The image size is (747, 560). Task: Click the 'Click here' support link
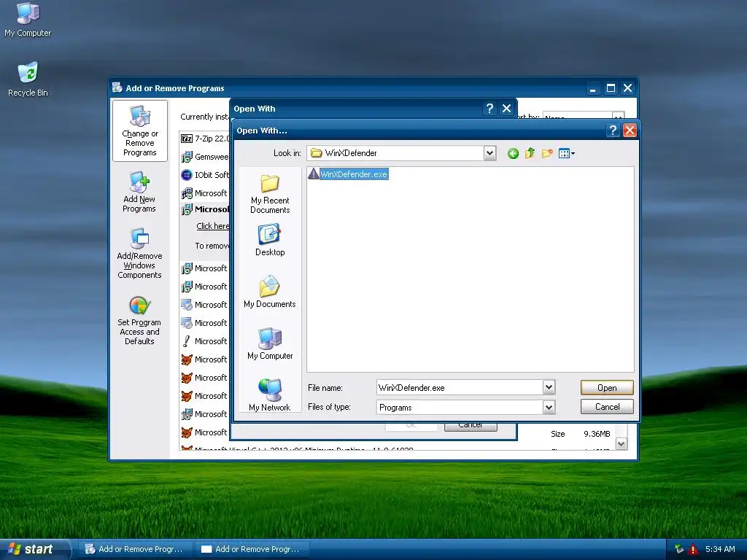(x=212, y=226)
